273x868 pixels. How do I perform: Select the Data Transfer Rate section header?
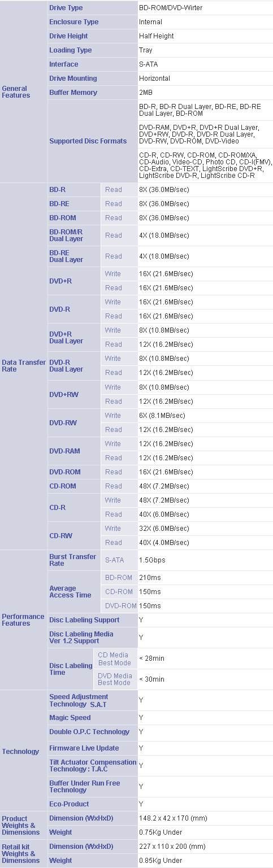[24, 365]
